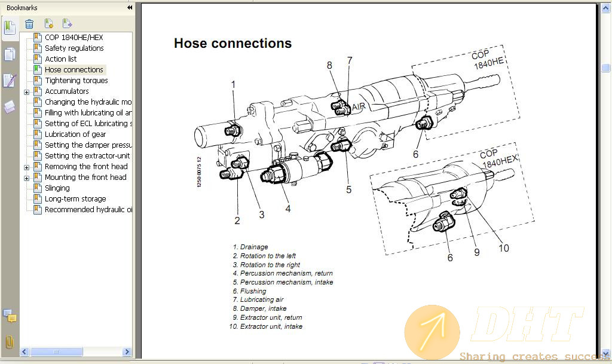612x364 pixels.
Task: Click document vertical scrollbar down arrow
Action: click(x=606, y=354)
